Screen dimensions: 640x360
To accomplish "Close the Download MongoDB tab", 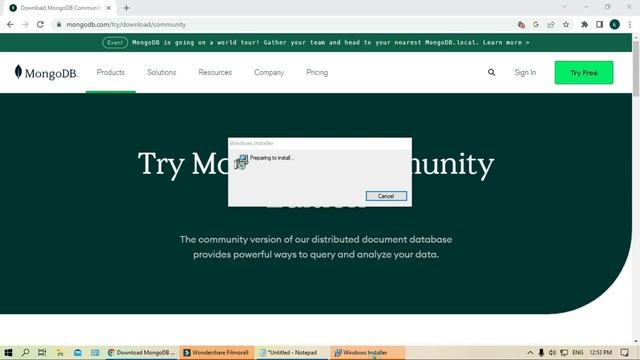I will 109,8.
